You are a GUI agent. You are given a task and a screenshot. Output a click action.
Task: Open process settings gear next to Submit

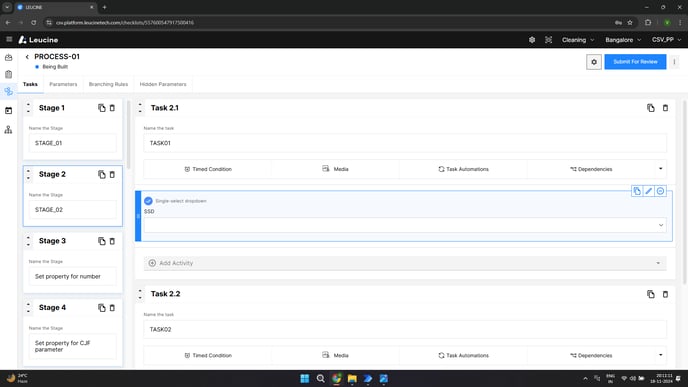coord(594,62)
